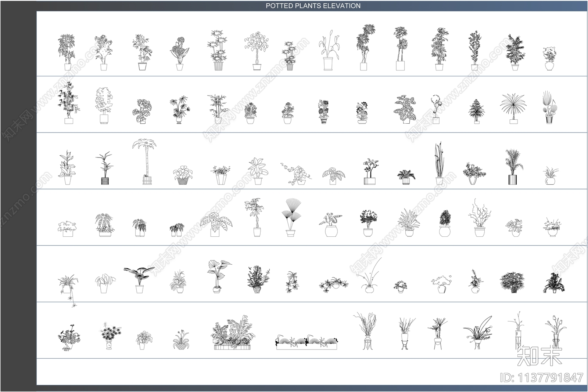Select the ball-topped topiary plant
This screenshot has width=588, height=392.
[436, 109]
